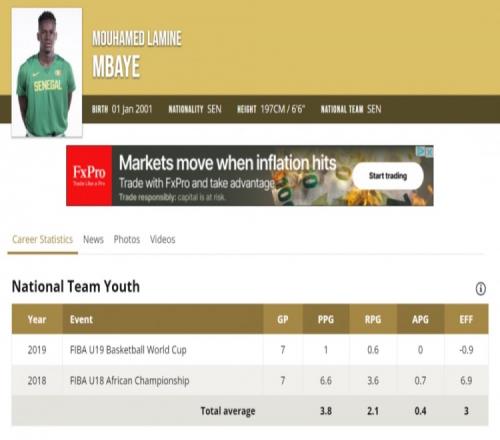Switch to the Photos tab
500x440 pixels.
tap(127, 239)
